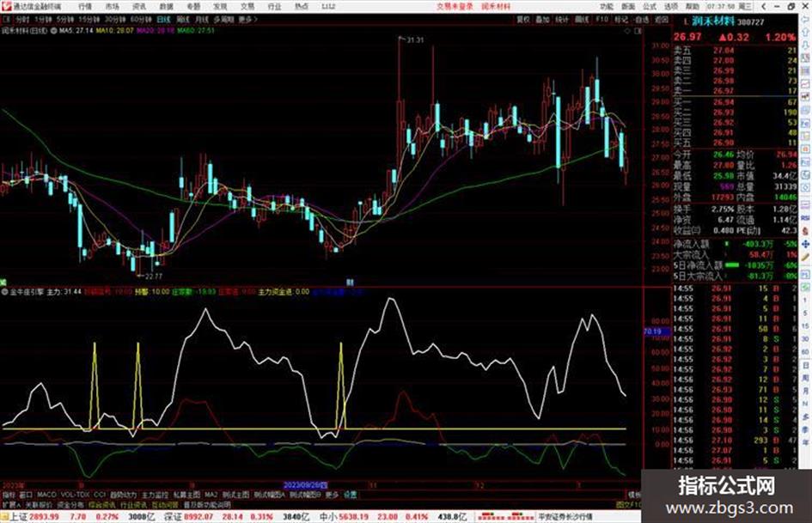
Task: Open the 关联报价 bottom tab
Action: (39, 505)
